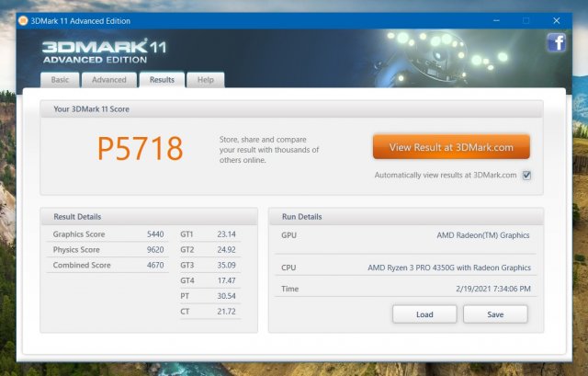Screen dimensions: 588x376
Task: Maximize the 3DMark 11 window
Action: [526, 19]
